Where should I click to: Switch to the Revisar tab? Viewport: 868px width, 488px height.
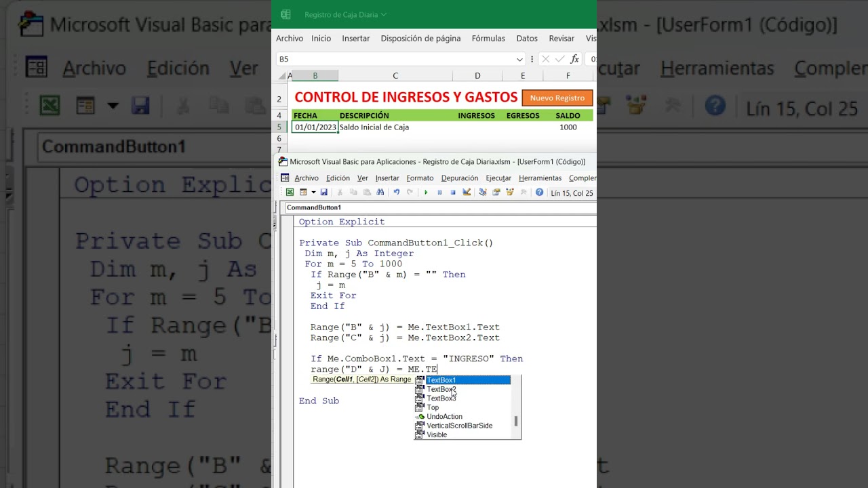[561, 39]
